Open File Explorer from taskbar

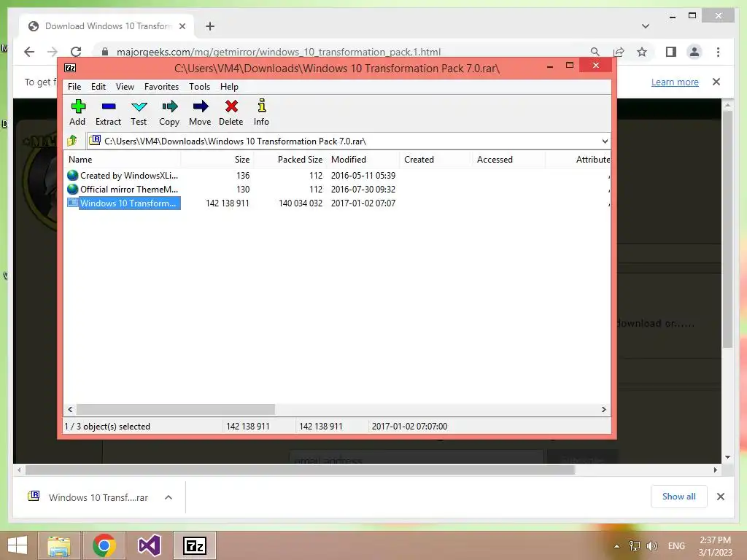[58, 545]
